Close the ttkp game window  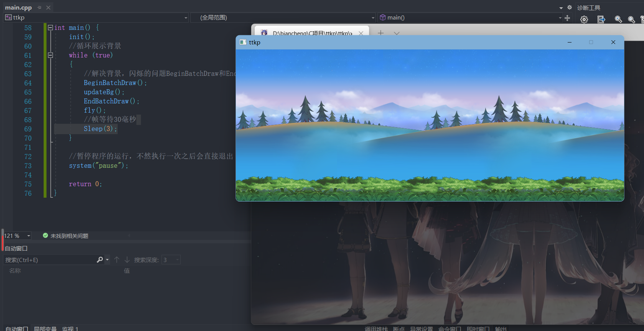(x=613, y=42)
